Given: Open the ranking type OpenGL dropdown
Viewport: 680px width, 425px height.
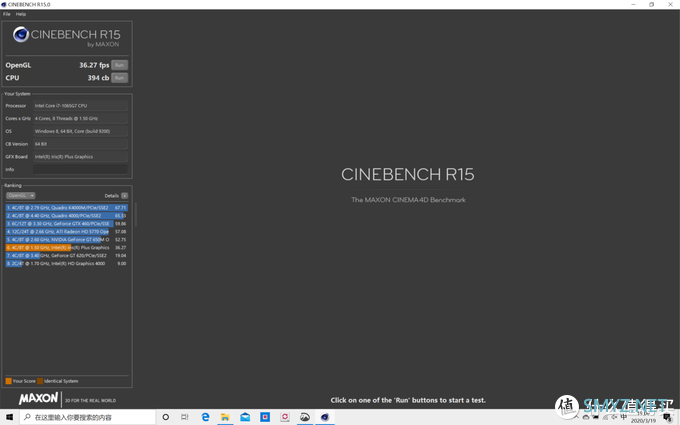Looking at the screenshot, I should click(20, 196).
